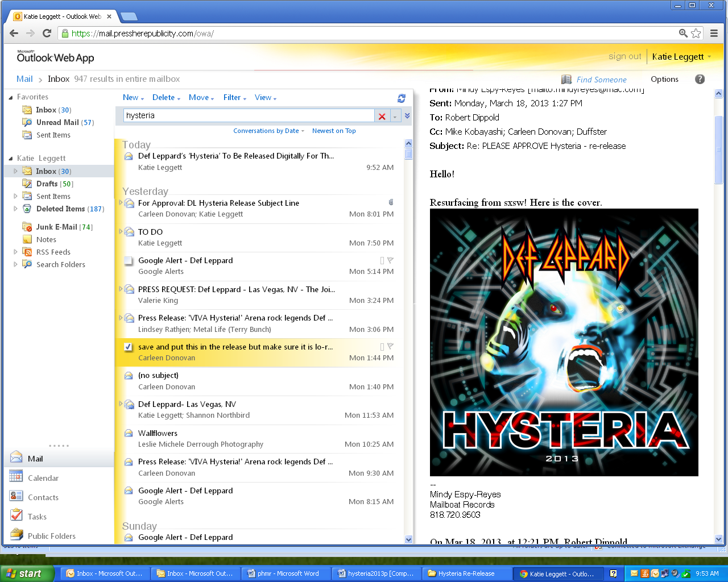Click the flag icon on the Google Alert Mon 5:14 PM message
This screenshot has height=582, width=728.
click(x=390, y=260)
